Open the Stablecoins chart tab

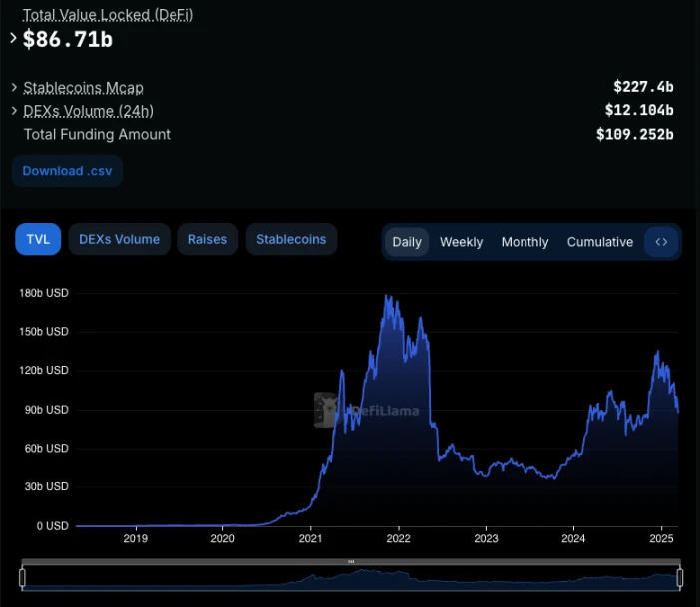tap(291, 239)
